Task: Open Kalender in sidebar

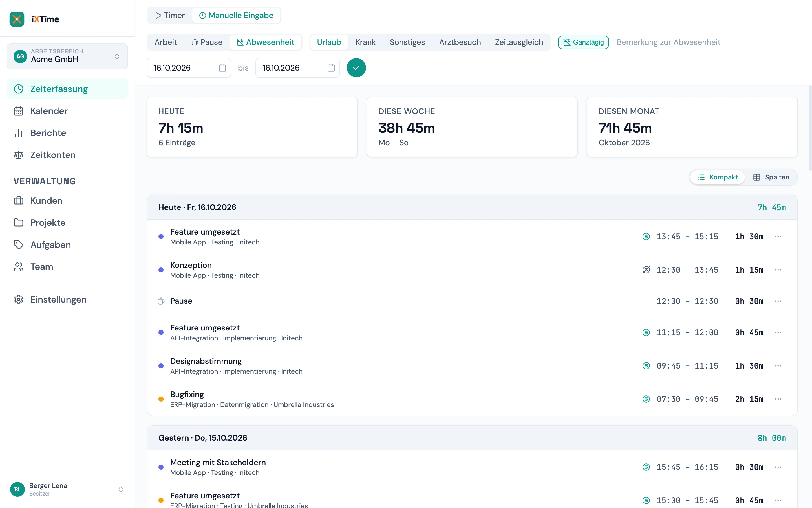Action: pos(67,111)
